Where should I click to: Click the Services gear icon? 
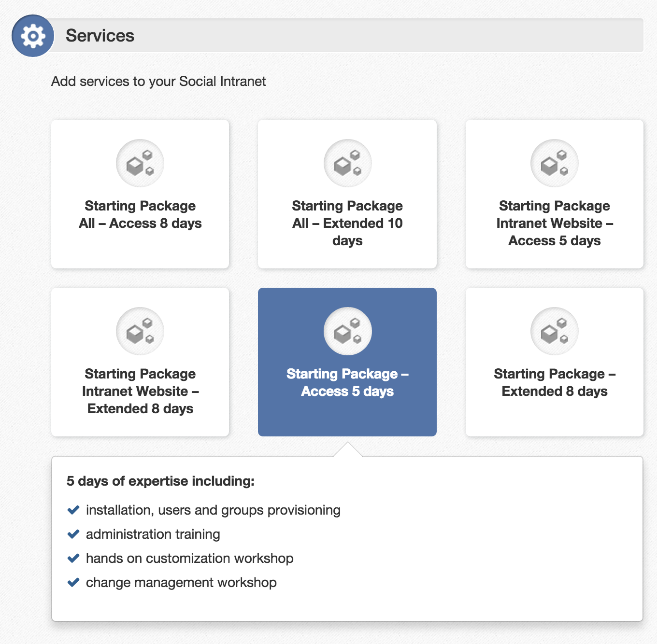33,36
